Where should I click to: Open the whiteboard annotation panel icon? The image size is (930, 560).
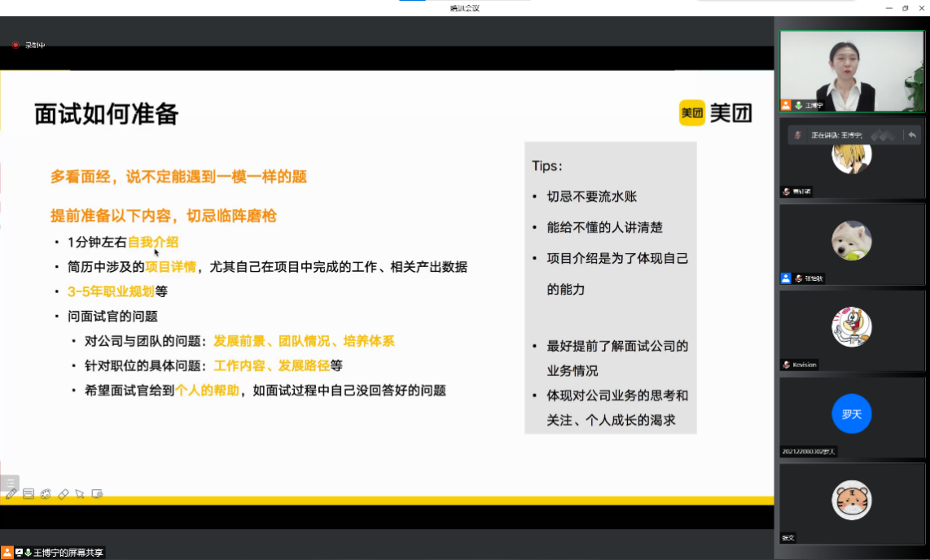pos(97,494)
